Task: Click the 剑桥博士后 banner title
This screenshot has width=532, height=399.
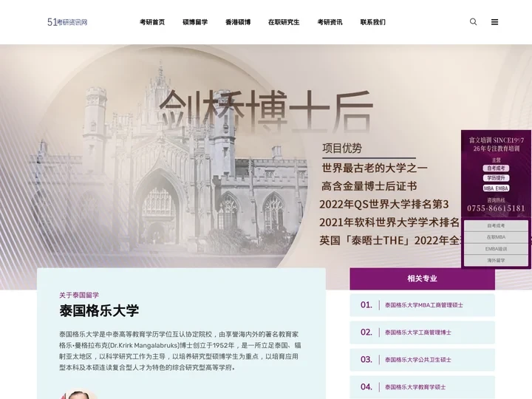Action: [x=266, y=111]
